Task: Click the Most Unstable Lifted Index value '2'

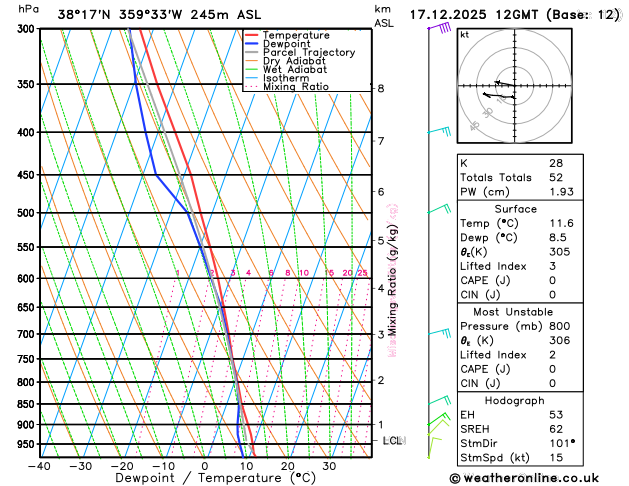Action: point(553,355)
